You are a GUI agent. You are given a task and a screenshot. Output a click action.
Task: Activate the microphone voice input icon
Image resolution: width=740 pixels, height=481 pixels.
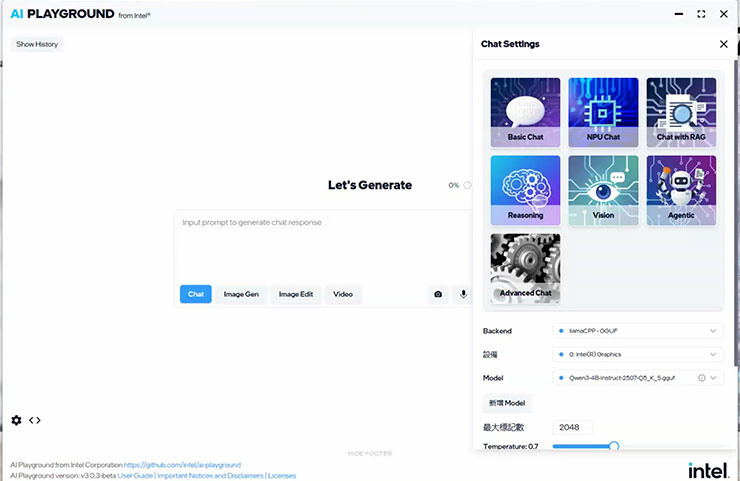point(463,294)
